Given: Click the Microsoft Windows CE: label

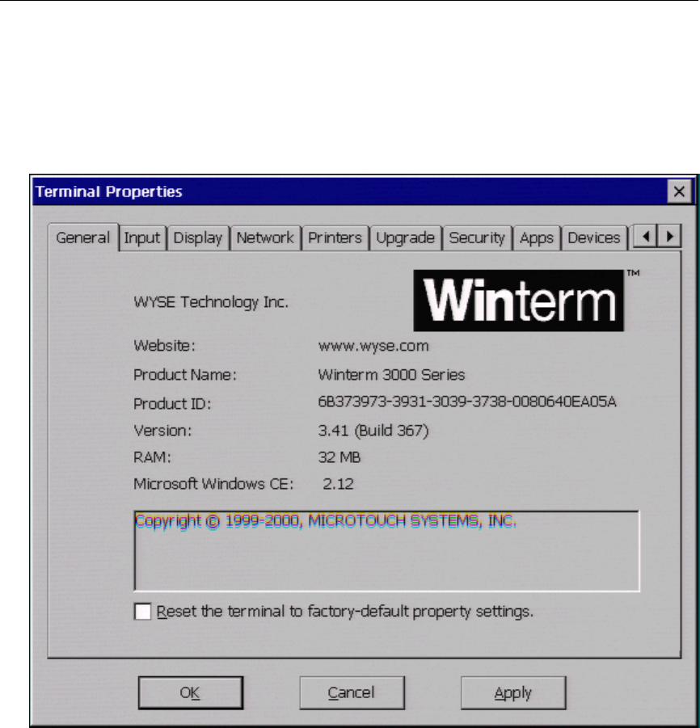Looking at the screenshot, I should [213, 484].
